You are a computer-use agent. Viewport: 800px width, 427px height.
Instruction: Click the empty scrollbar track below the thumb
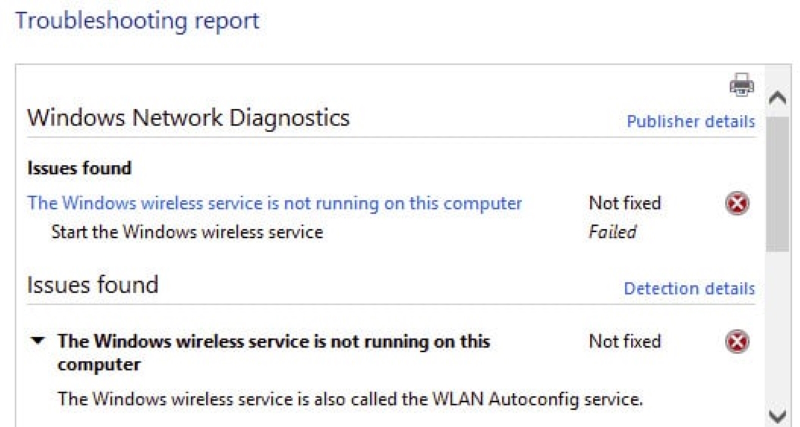tap(778, 329)
